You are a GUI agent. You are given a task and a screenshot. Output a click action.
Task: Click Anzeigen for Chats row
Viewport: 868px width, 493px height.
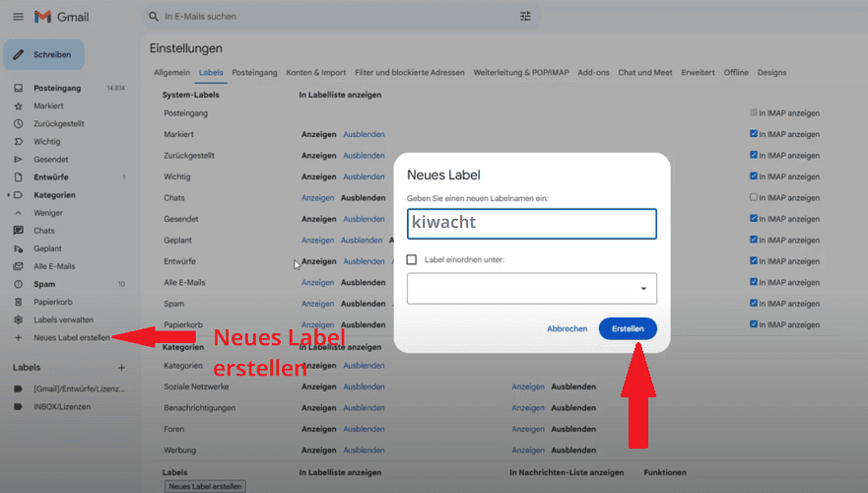pos(318,198)
